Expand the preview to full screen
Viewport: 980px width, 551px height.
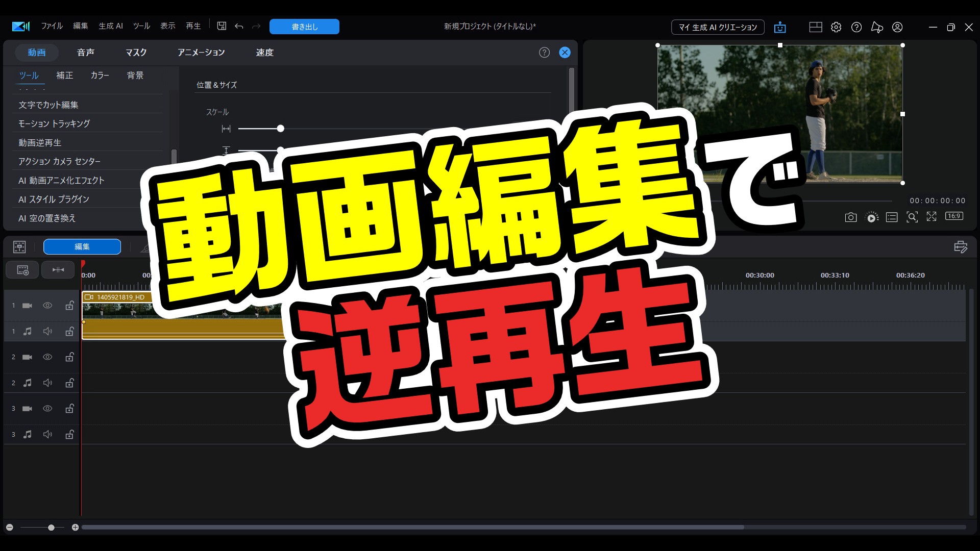point(932,216)
